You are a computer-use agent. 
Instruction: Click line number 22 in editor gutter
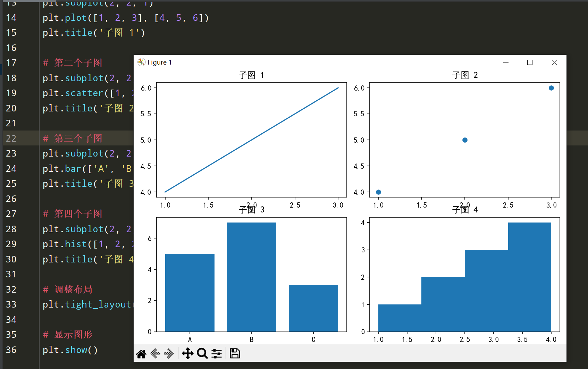point(11,138)
